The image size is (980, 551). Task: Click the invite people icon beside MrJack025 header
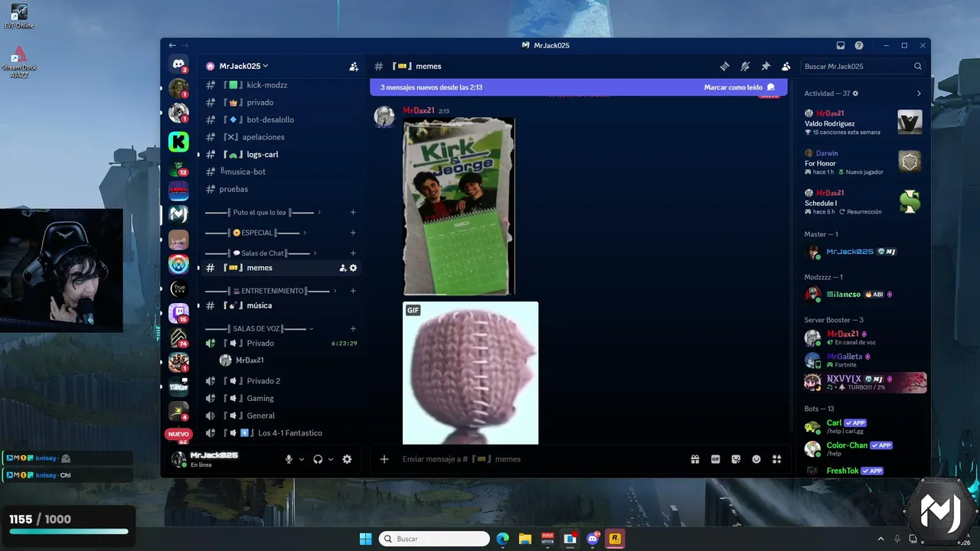[x=354, y=67]
